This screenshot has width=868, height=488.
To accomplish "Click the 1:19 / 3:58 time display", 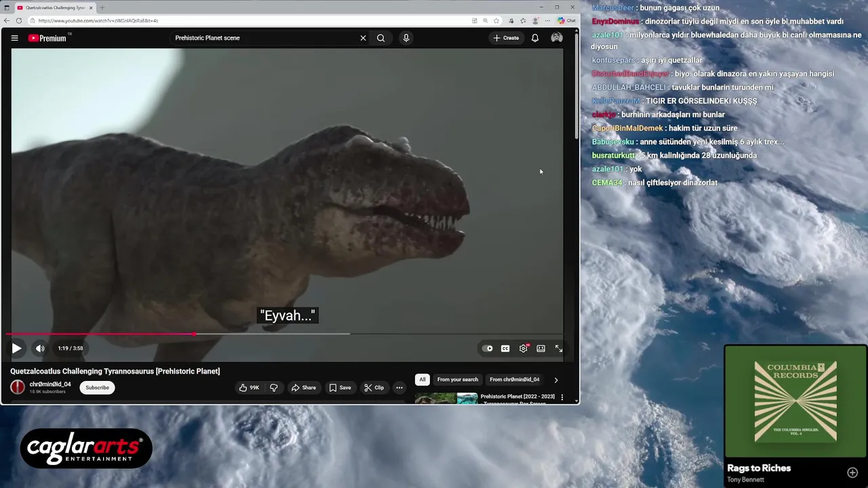I will point(71,348).
